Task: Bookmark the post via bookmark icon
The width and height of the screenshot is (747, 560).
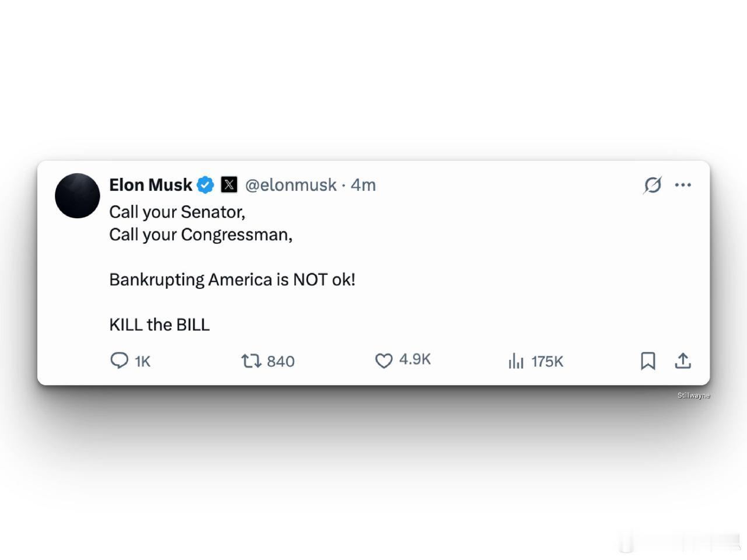Action: point(648,361)
